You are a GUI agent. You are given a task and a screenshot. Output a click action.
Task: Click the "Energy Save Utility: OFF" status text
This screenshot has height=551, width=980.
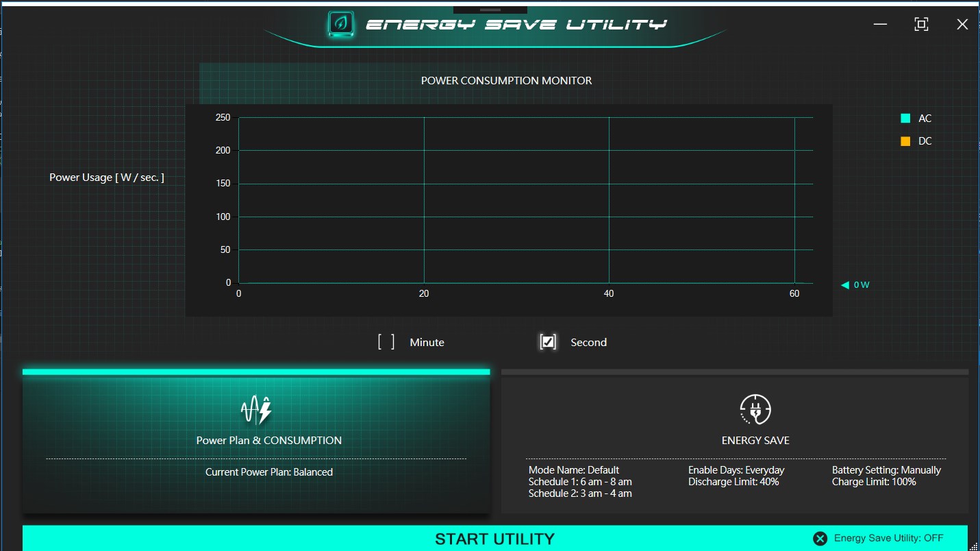coord(889,539)
